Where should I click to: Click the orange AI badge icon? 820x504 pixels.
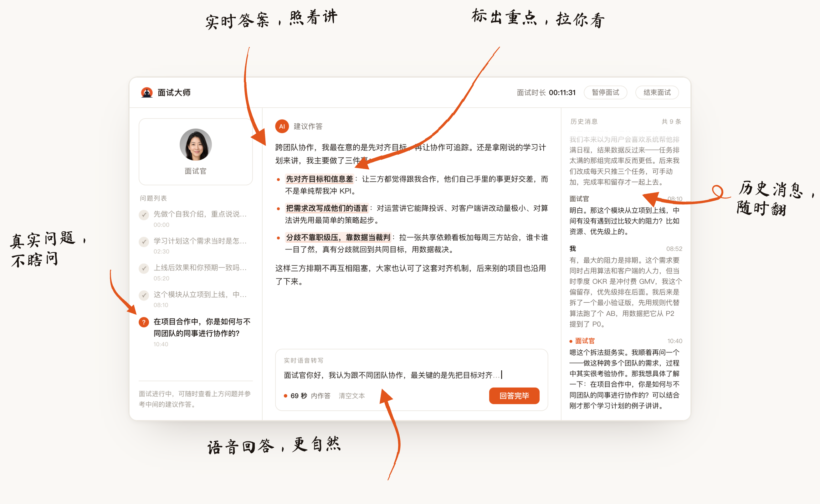282,126
